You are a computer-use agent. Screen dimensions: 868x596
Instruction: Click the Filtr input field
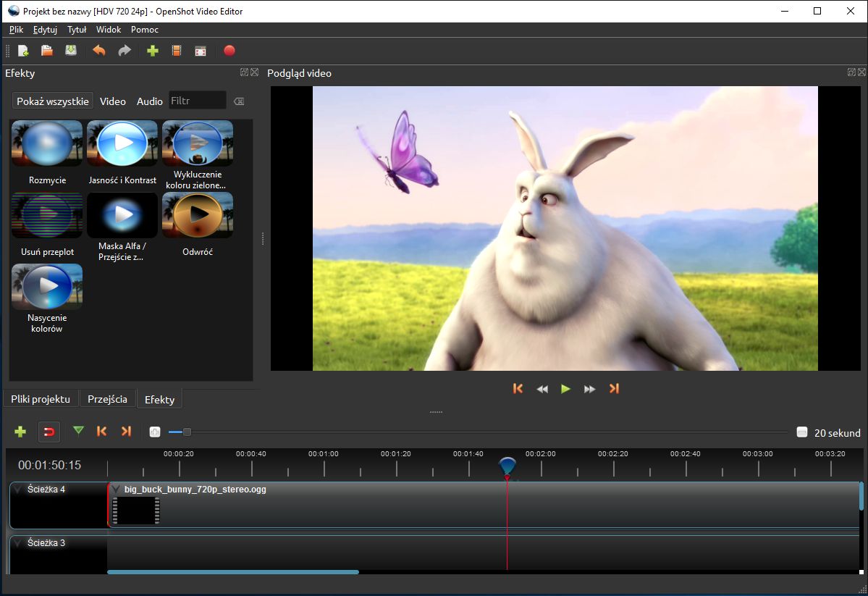(198, 100)
